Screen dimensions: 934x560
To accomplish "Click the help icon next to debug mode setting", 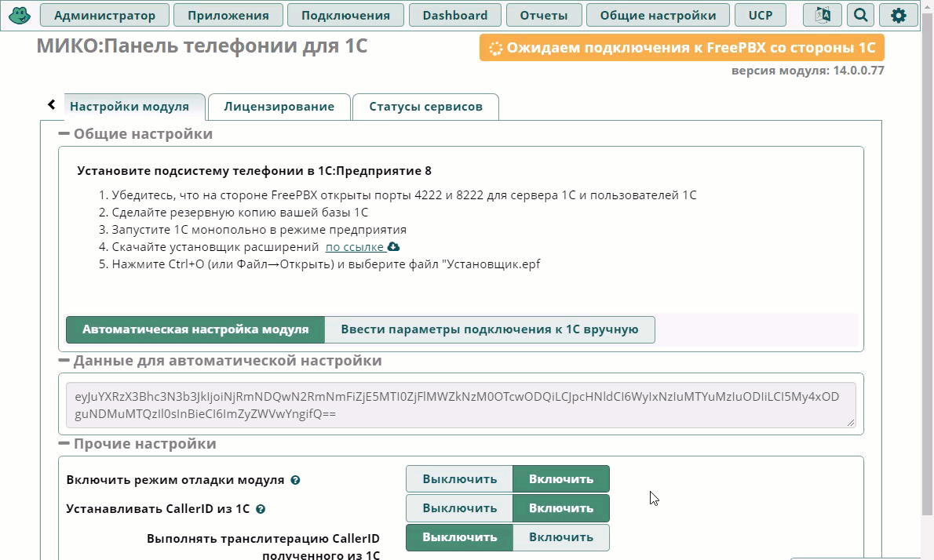I will point(296,479).
